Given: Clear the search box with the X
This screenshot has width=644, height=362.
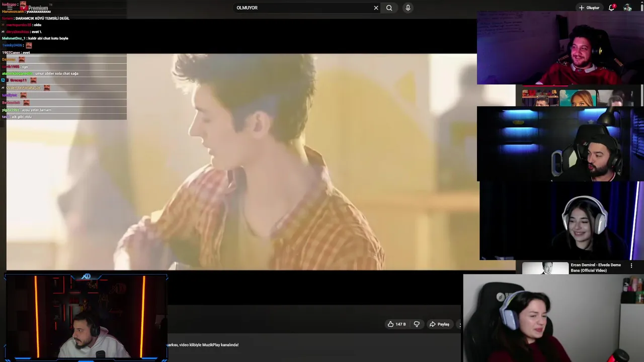Looking at the screenshot, I should (376, 8).
